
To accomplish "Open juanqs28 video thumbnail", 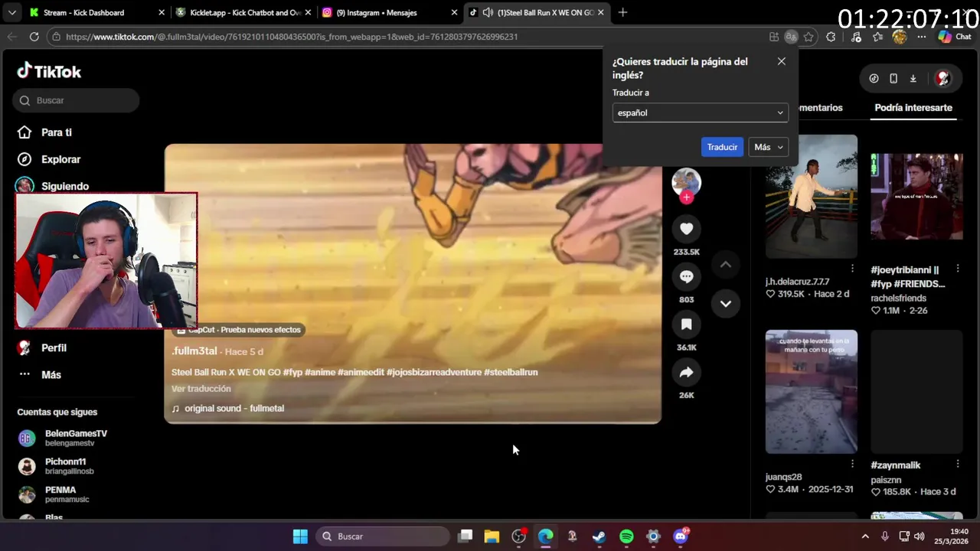I will point(811,392).
